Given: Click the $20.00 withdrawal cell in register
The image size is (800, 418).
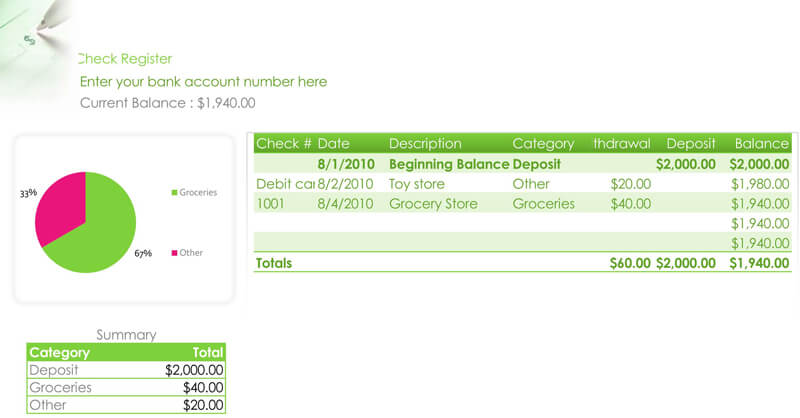Looking at the screenshot, I should tap(631, 184).
